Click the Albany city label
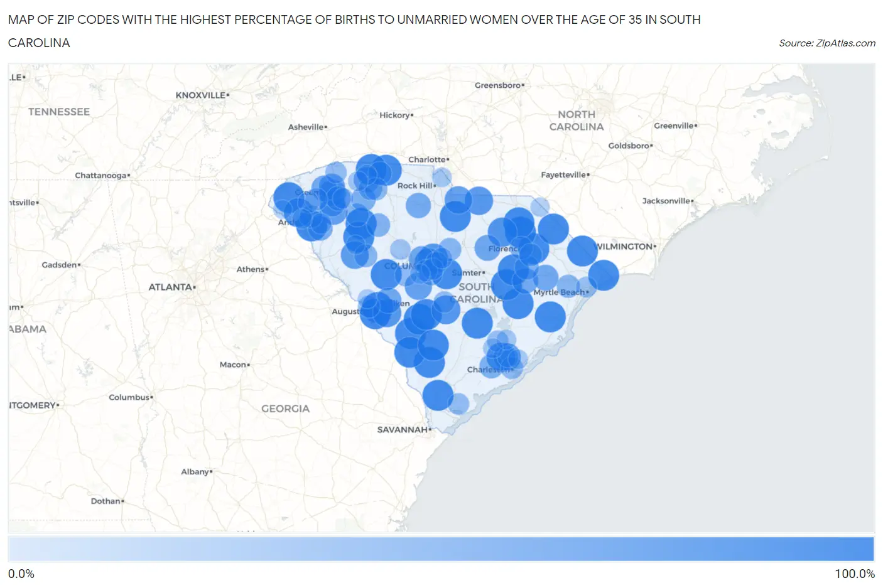Viewport: 883px width, 588px height. (x=195, y=472)
